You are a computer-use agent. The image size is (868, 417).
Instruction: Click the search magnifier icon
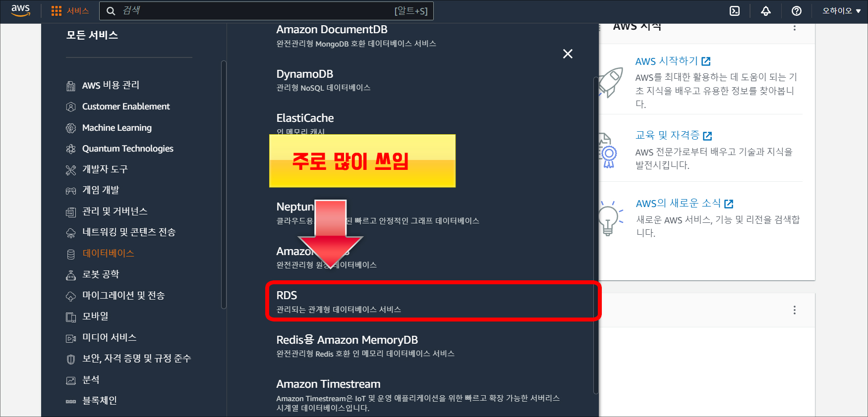pos(111,11)
